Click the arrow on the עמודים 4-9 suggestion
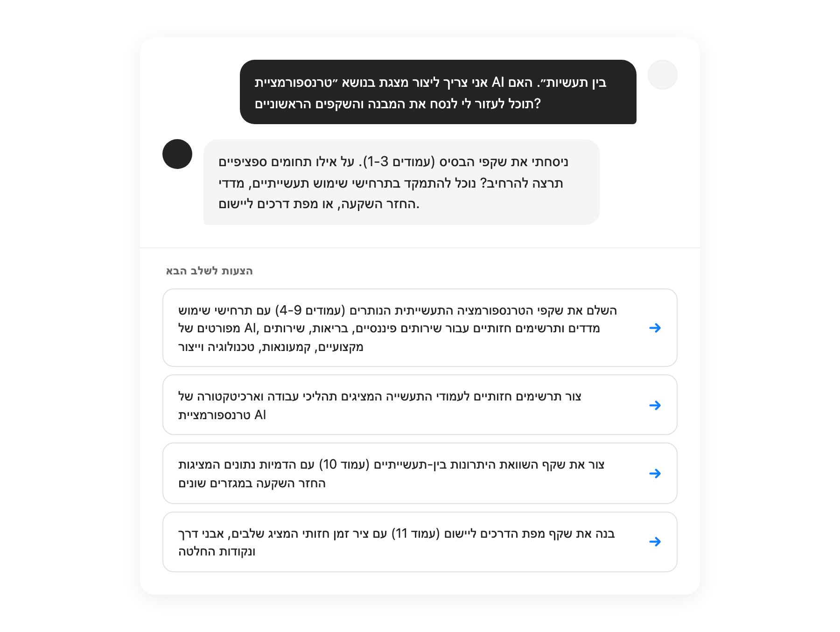Screen dimensions: 840x632 coord(655,328)
